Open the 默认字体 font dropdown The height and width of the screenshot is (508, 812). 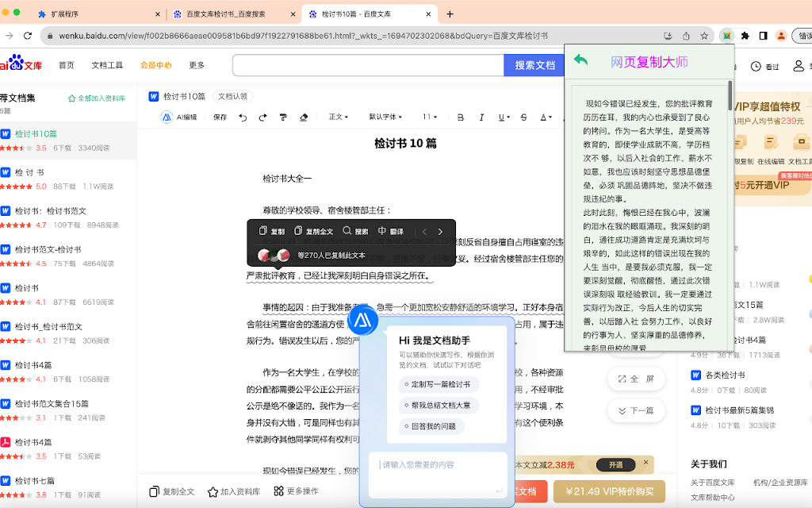[386, 117]
